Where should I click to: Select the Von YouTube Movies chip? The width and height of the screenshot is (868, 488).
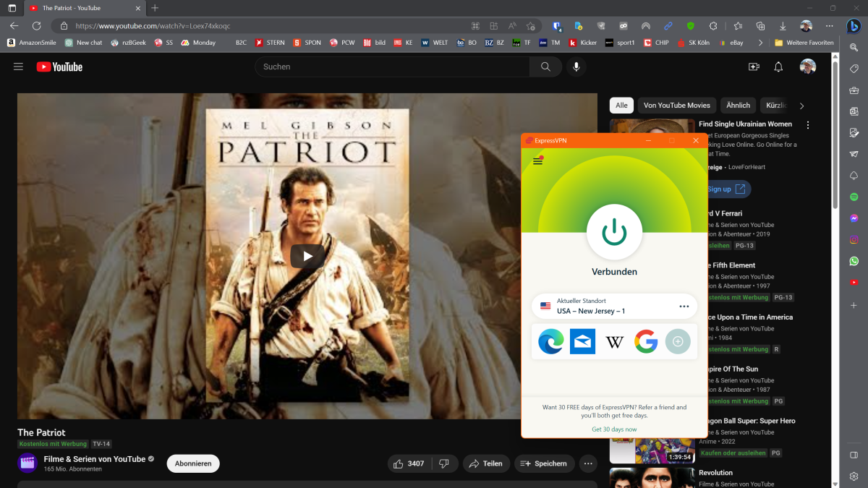(x=677, y=106)
